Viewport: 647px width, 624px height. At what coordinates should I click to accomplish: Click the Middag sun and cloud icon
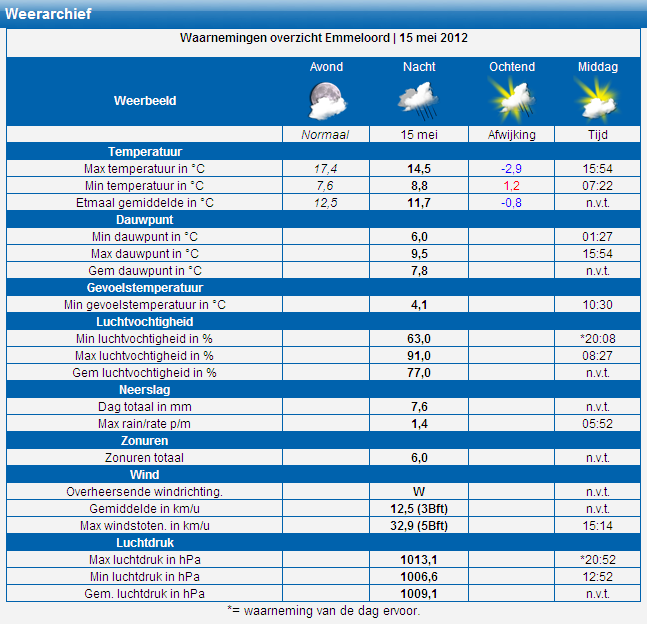click(597, 101)
